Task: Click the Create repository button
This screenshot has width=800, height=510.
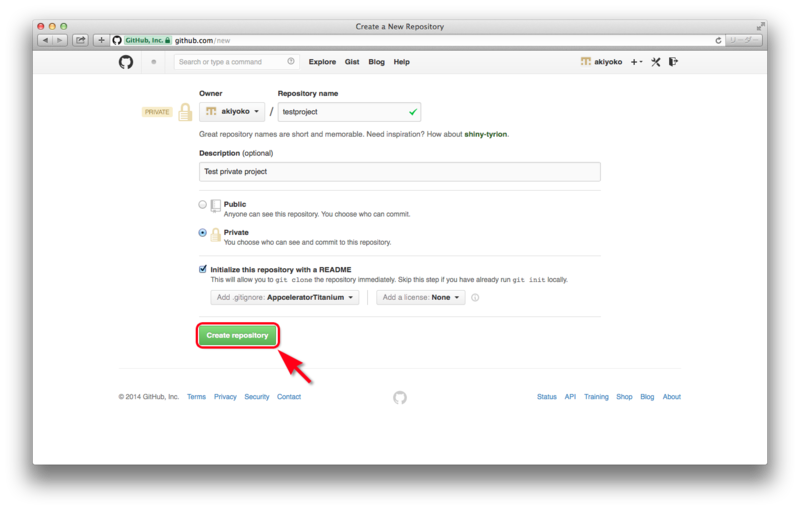Action: 237,336
